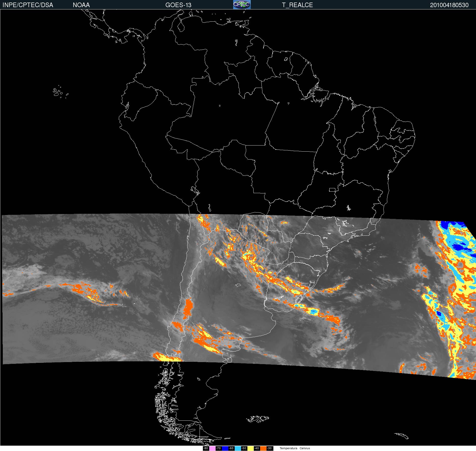Click the T_REALCE product label
This screenshot has width=476, height=451.
[297, 5]
